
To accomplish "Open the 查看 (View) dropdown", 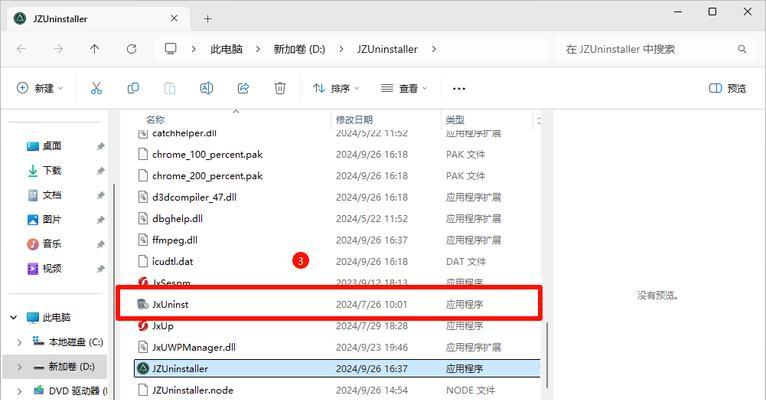I will (x=404, y=88).
